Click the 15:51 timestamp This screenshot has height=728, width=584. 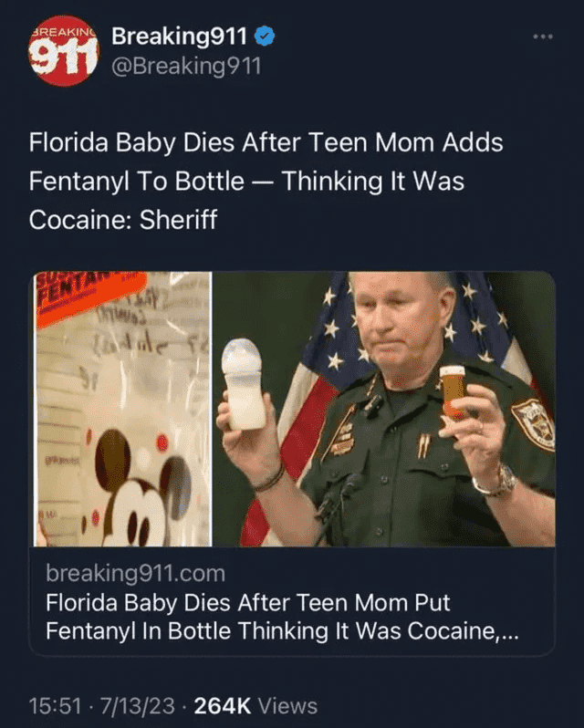tap(56, 706)
